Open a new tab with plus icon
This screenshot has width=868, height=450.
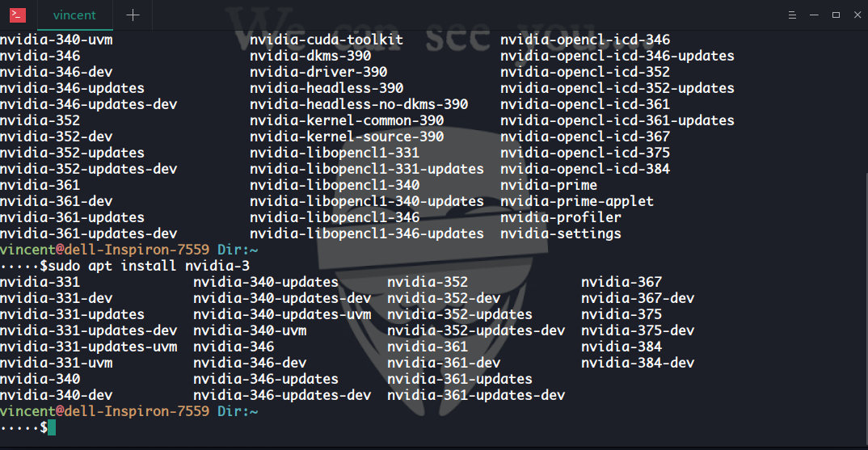tap(133, 15)
